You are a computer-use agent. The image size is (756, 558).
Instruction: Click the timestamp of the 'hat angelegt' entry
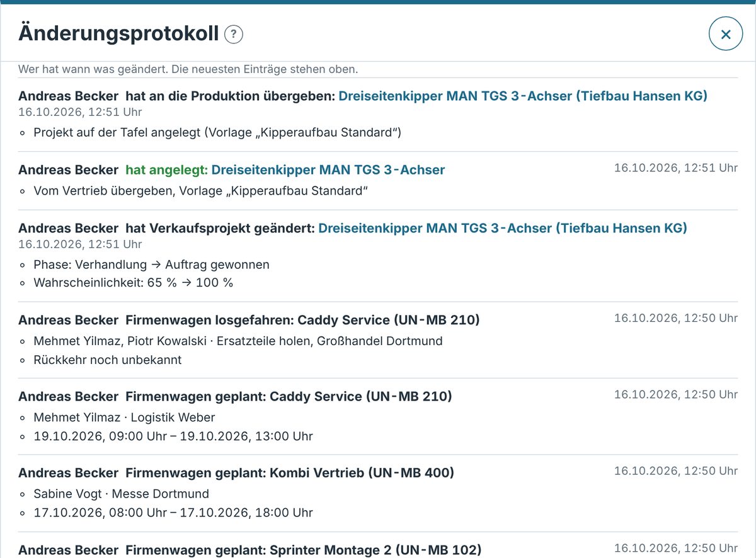pyautogui.click(x=676, y=168)
